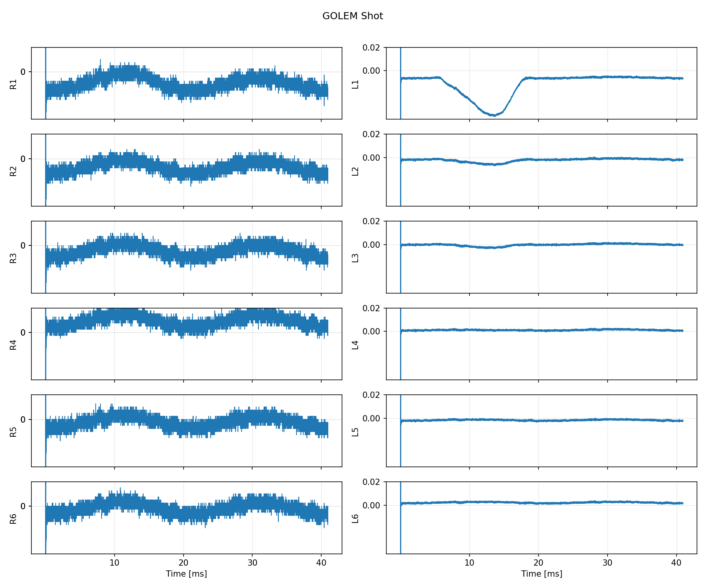Click the left column Time [ms] label
The width and height of the screenshot is (706, 588).
[186, 574]
